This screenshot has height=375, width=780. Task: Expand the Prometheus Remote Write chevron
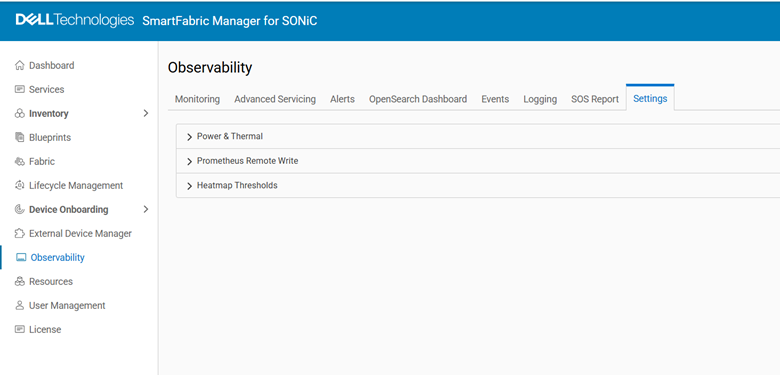190,162
